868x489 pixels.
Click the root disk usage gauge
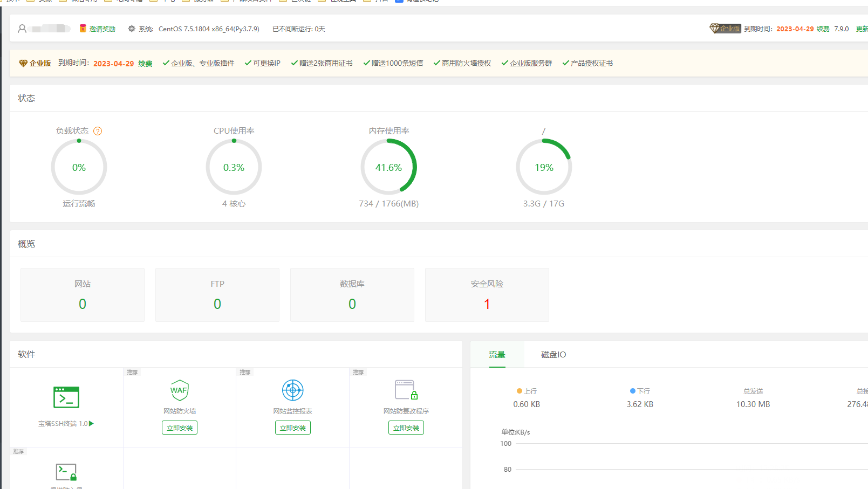[x=544, y=167]
